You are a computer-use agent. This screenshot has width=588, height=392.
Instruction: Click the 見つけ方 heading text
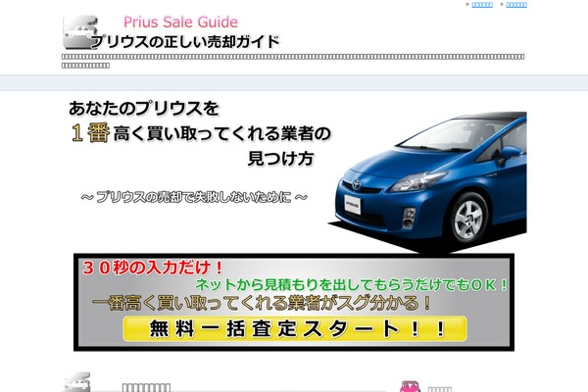coord(280,159)
